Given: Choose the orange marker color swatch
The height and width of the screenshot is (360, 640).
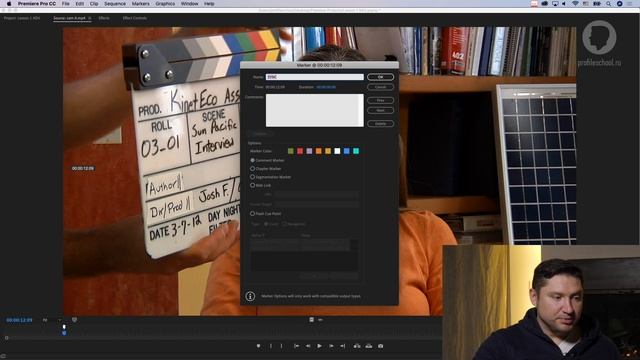Looking at the screenshot, I should 319,151.
